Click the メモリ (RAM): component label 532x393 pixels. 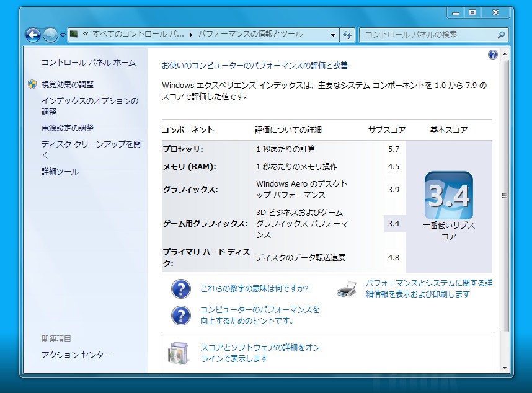pyautogui.click(x=189, y=167)
